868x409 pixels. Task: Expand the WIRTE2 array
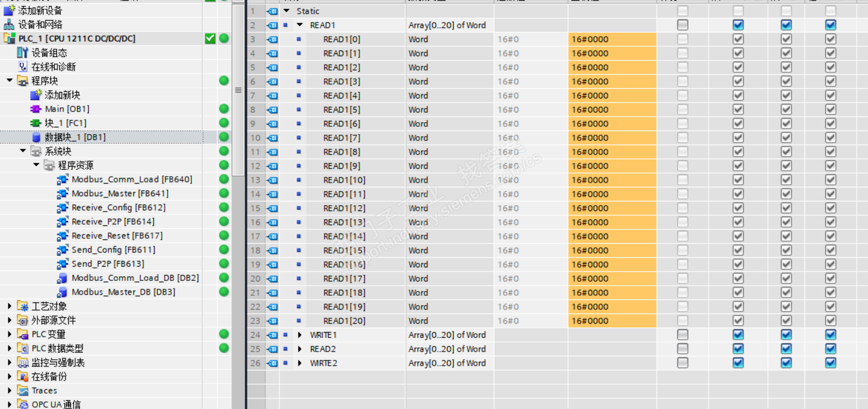click(x=300, y=363)
